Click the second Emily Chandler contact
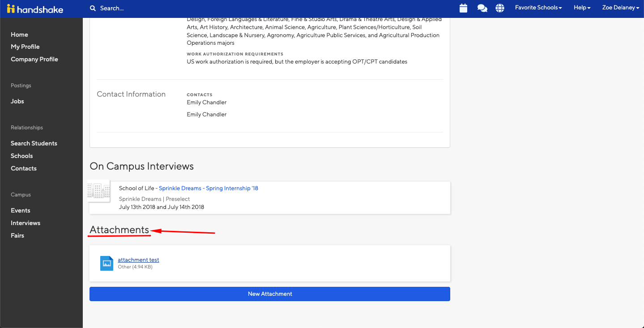The image size is (644, 328). (207, 115)
